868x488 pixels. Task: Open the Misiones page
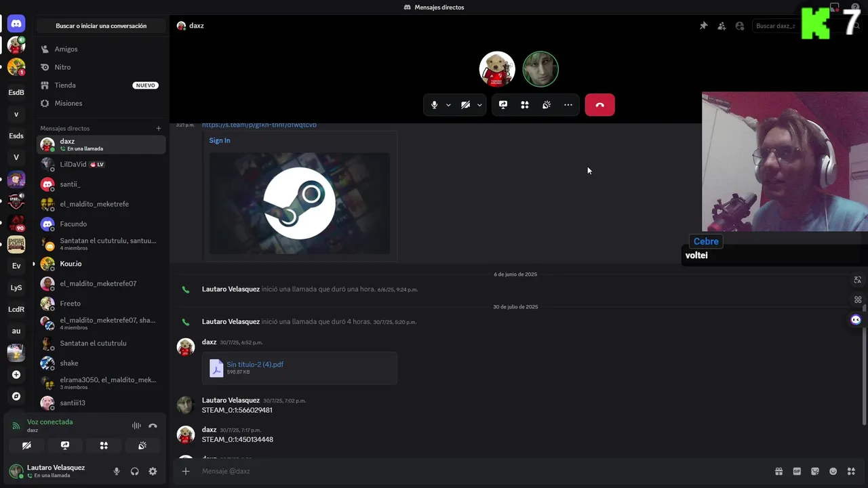click(101, 104)
